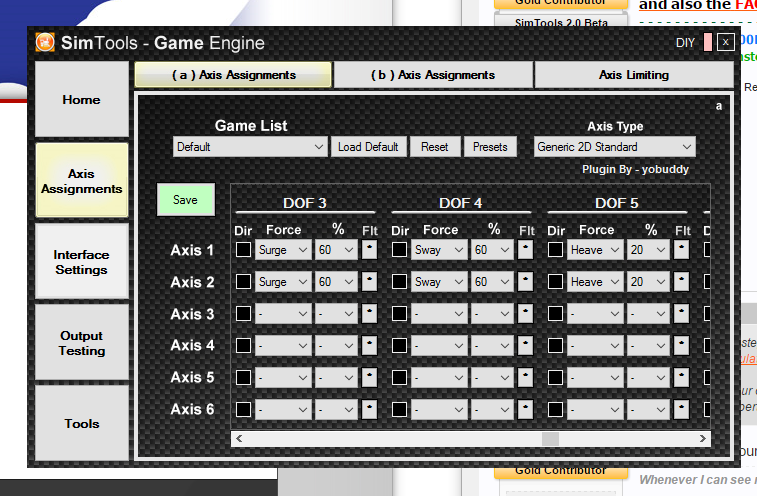757x496 pixels.
Task: Open Axis 2 DOF 4 percent dropdown (60)
Action: pyautogui.click(x=492, y=282)
